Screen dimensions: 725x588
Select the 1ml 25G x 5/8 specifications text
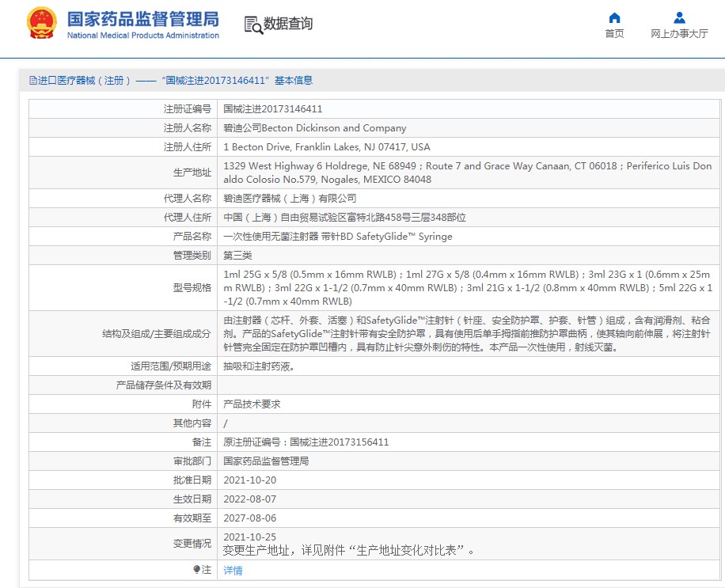[x=468, y=287]
